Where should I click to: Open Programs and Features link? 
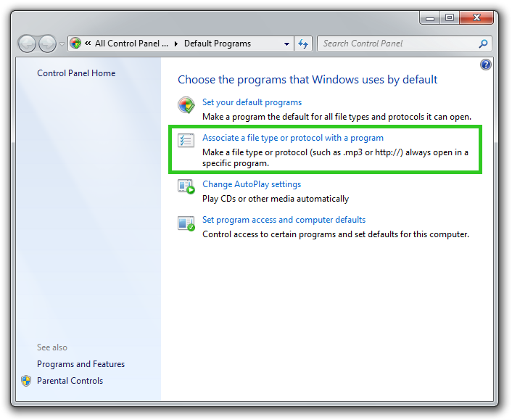pos(80,364)
